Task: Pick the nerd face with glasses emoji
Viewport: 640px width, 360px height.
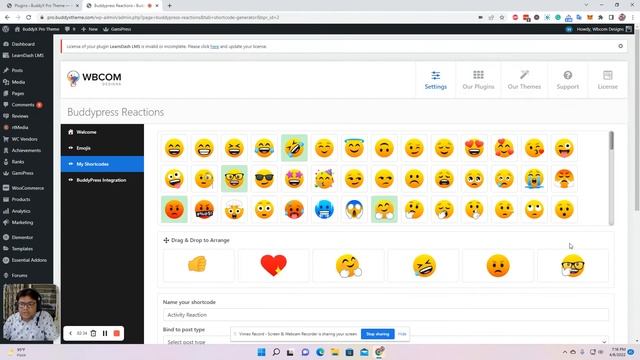Action: click(234, 179)
